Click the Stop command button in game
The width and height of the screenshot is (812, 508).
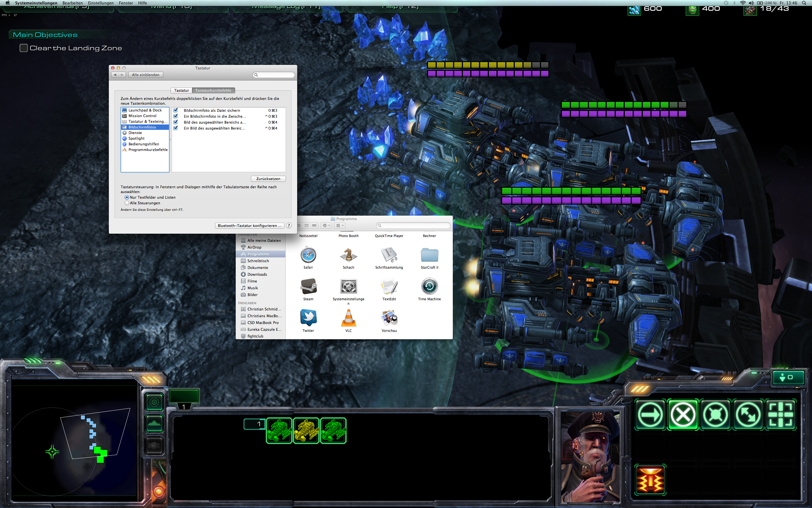click(683, 415)
